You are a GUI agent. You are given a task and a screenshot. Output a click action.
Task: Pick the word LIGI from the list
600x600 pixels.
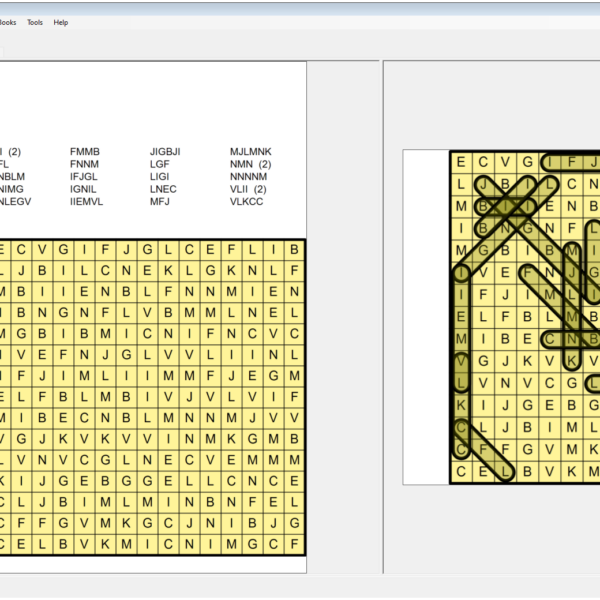click(161, 177)
